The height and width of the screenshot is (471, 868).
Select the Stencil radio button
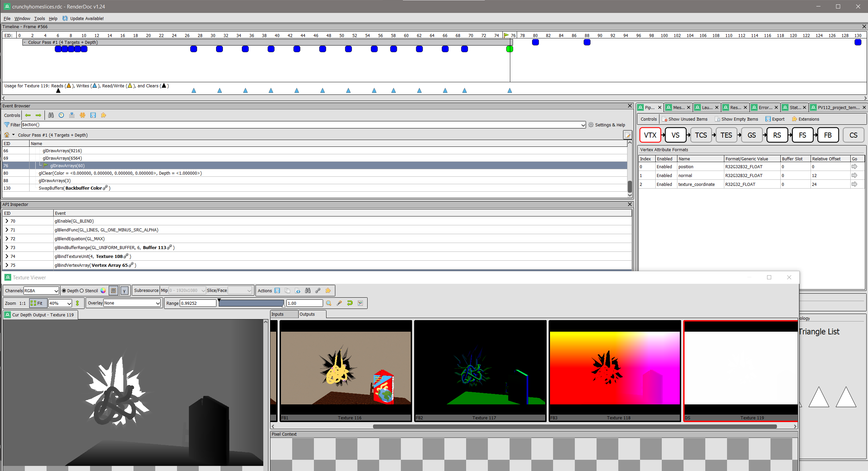coord(82,291)
